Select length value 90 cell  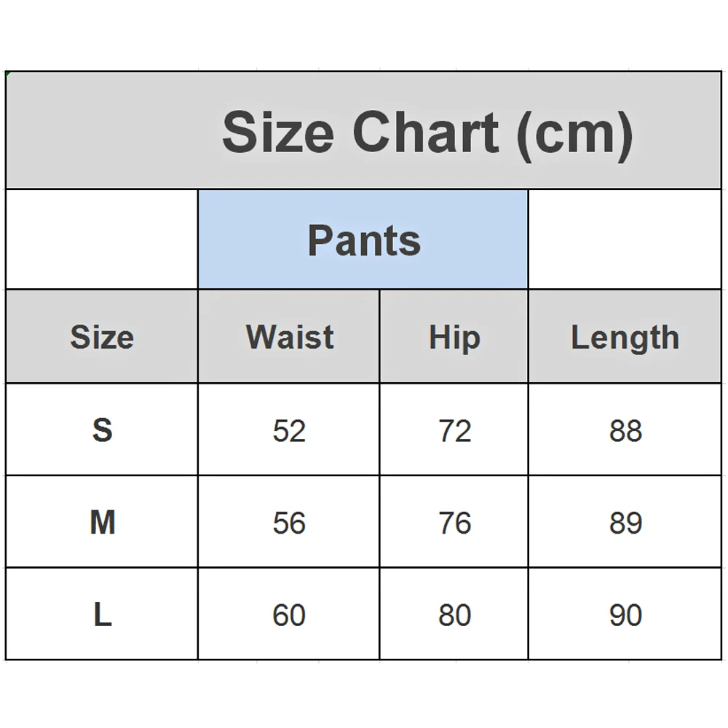(625, 614)
